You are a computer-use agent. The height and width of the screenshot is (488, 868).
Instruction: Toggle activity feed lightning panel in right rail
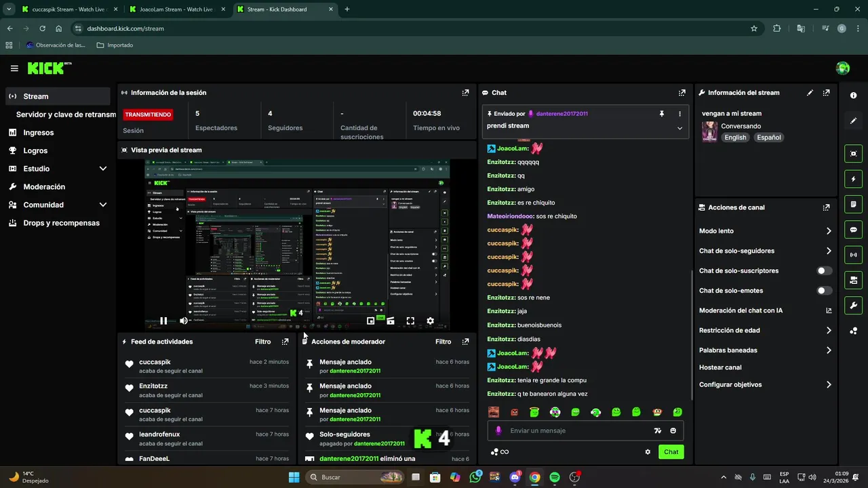853,179
